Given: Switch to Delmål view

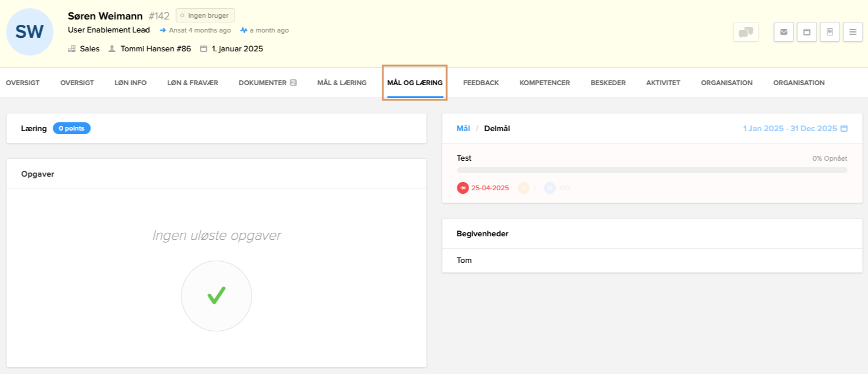Looking at the screenshot, I should click(496, 128).
